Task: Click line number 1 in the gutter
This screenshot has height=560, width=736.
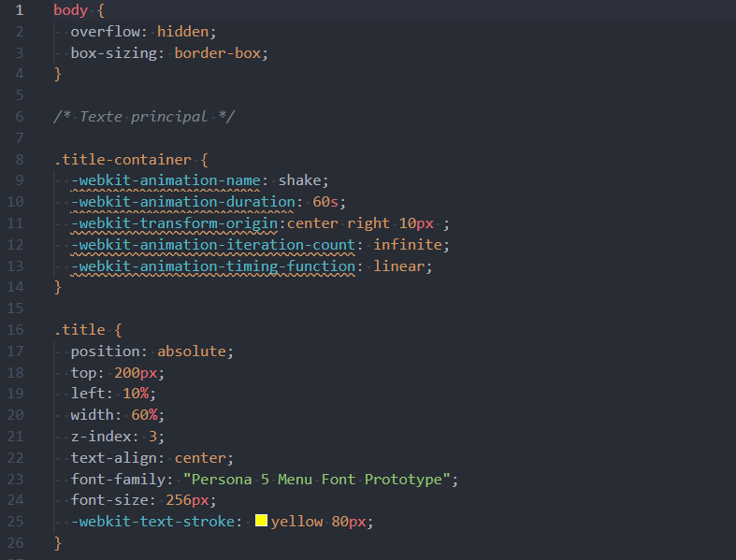Action: (x=20, y=10)
